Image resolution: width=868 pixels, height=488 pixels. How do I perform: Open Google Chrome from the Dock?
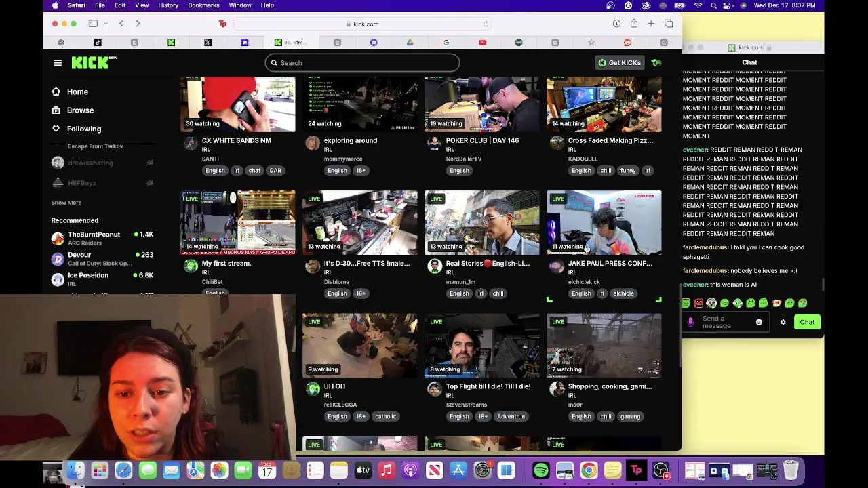589,470
